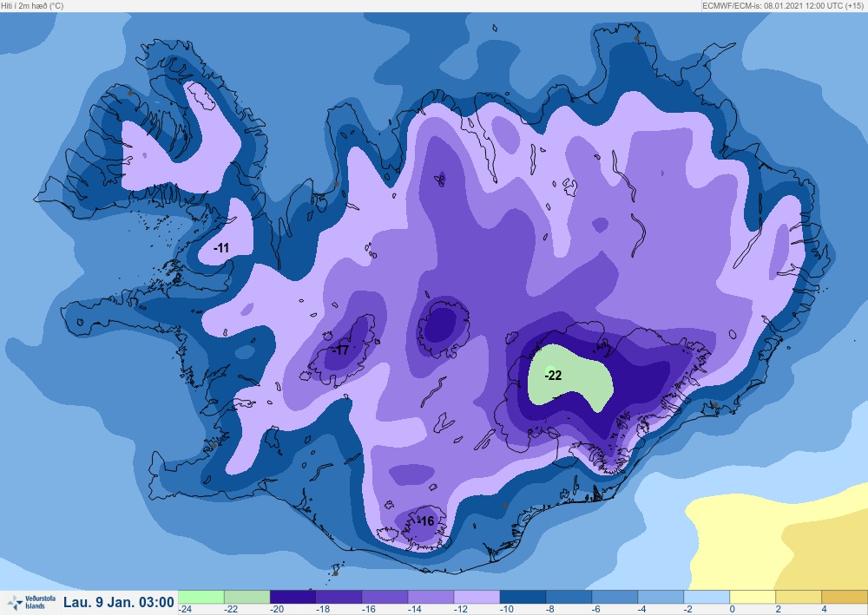Screen dimensions: 868x615
Task: Click the ECMWF/ECM-is model run header text
Action: point(783,5)
